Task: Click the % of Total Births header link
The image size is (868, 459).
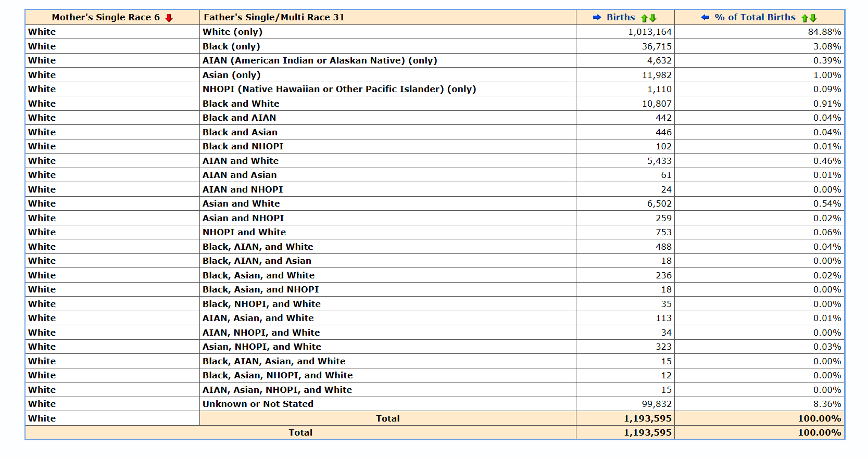Action: 754,17
